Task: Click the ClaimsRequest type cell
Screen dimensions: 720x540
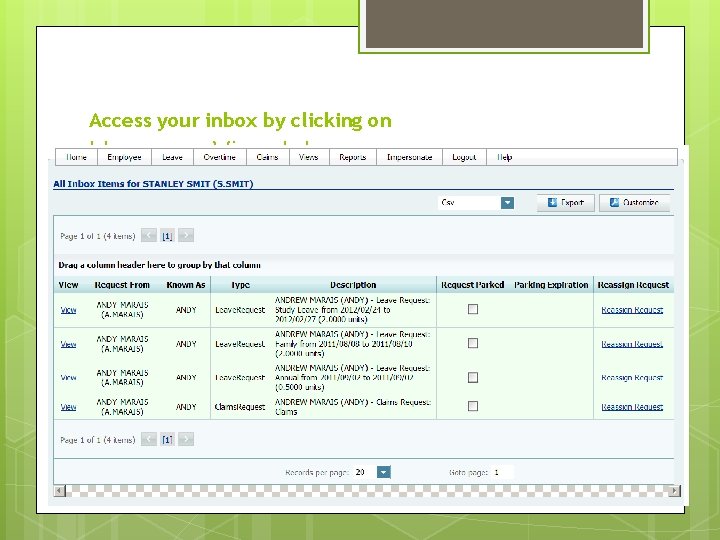Action: 240,407
